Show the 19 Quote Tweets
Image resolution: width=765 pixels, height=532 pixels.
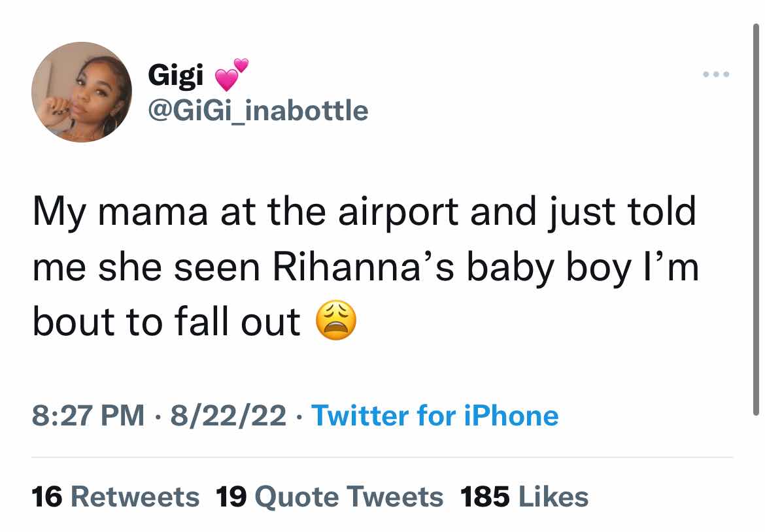[x=330, y=497]
